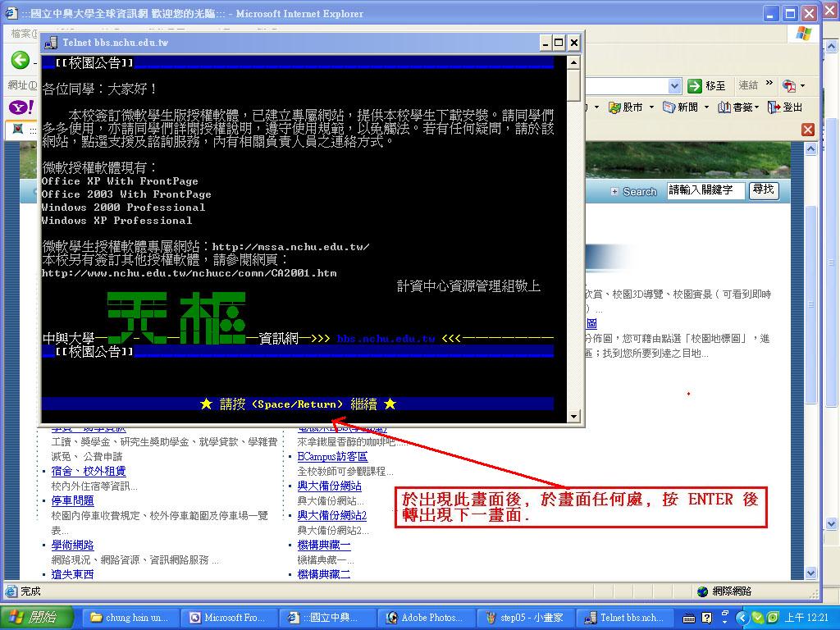
Task: Click the plus icon beside Search label
Action: point(614,192)
